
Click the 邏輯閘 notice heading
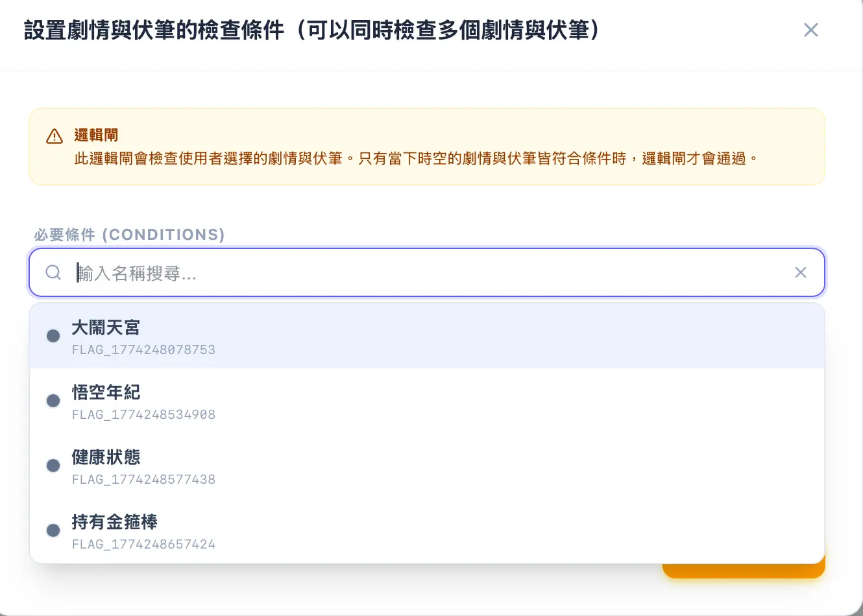[x=96, y=135]
